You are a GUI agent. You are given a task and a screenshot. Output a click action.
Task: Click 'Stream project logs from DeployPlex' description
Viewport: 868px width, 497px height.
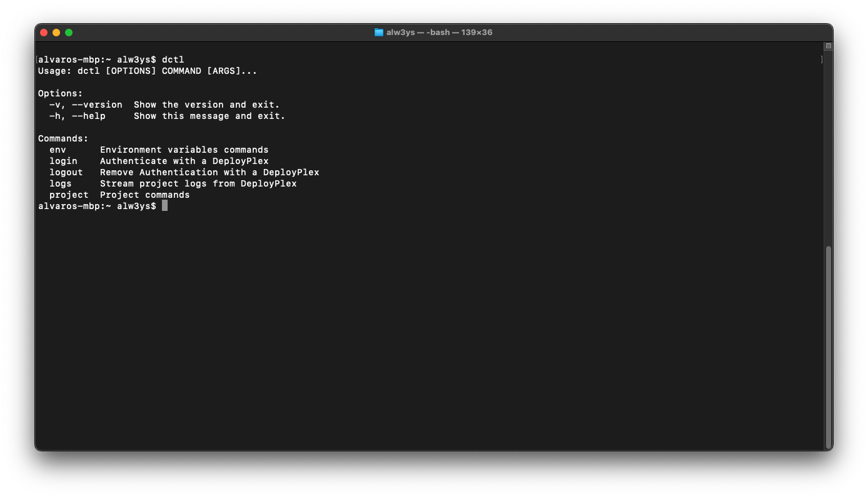[198, 183]
